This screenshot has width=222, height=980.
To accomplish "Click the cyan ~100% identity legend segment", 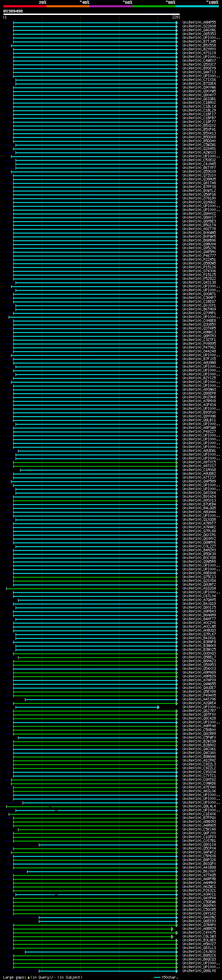I will [x=197, y=6].
